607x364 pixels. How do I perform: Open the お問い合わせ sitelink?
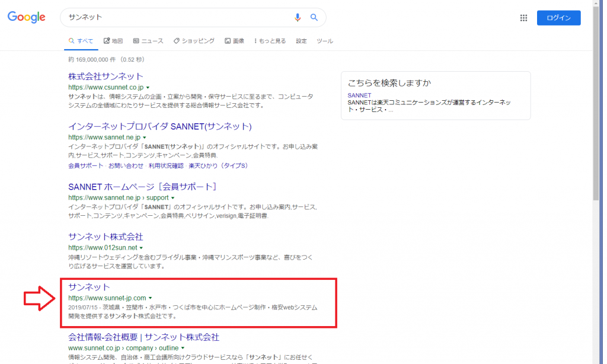126,166
